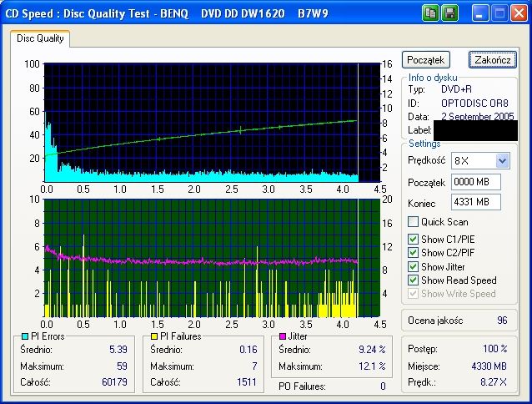Click PI Errors average 5.39

coord(118,350)
